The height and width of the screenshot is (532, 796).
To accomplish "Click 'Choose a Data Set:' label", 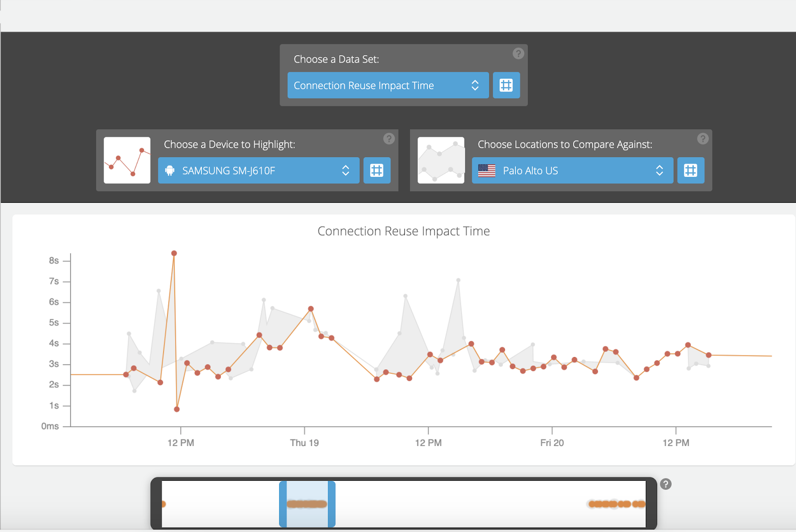I will (x=336, y=59).
